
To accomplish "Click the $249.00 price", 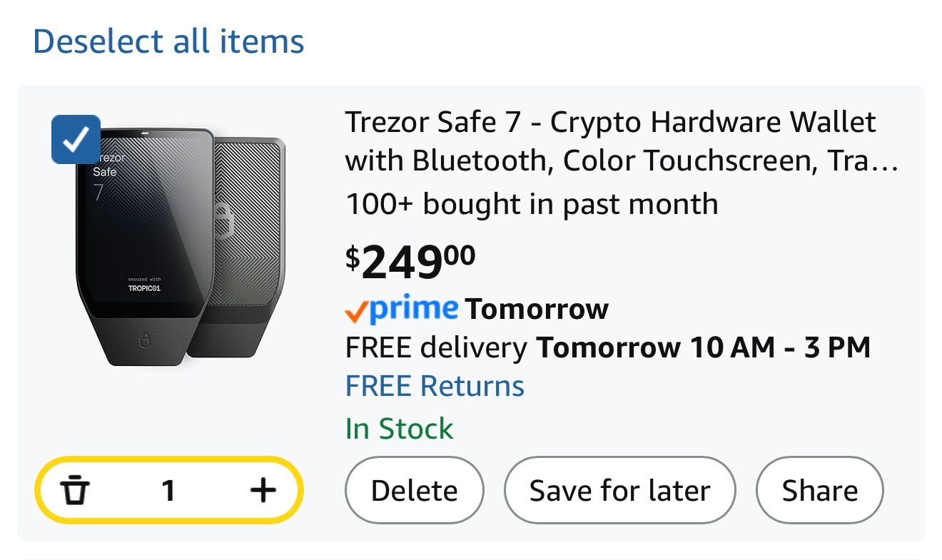I will 410,263.
